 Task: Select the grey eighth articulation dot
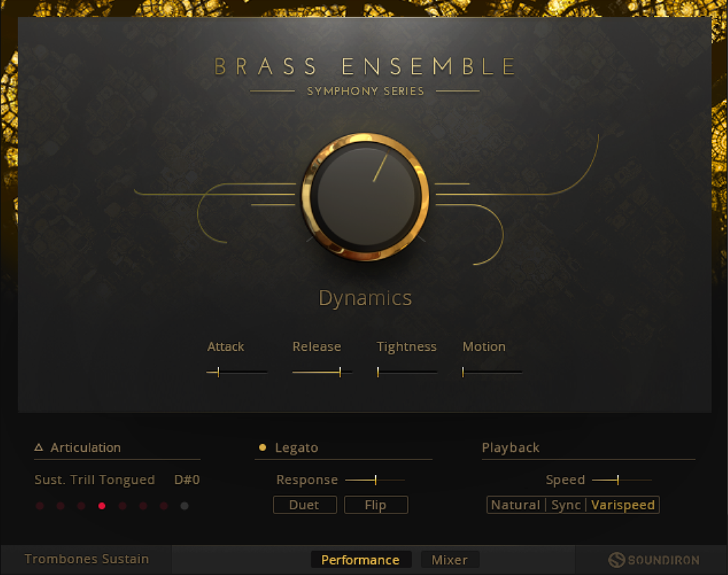pos(184,506)
